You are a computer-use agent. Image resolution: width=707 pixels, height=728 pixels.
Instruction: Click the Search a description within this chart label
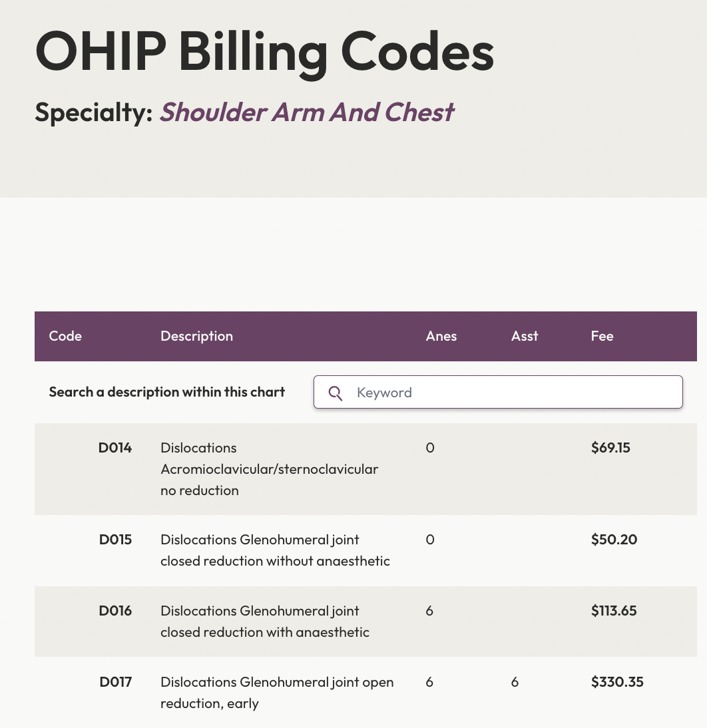[x=166, y=392]
